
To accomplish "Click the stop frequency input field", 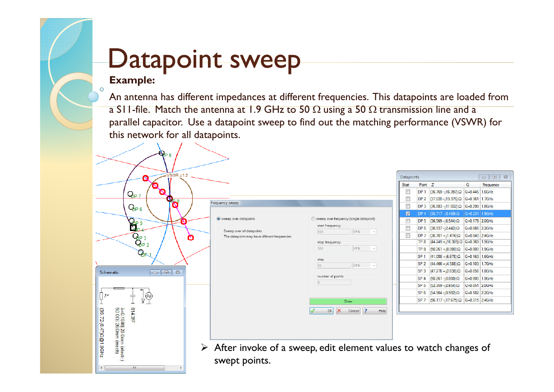I will [x=334, y=249].
